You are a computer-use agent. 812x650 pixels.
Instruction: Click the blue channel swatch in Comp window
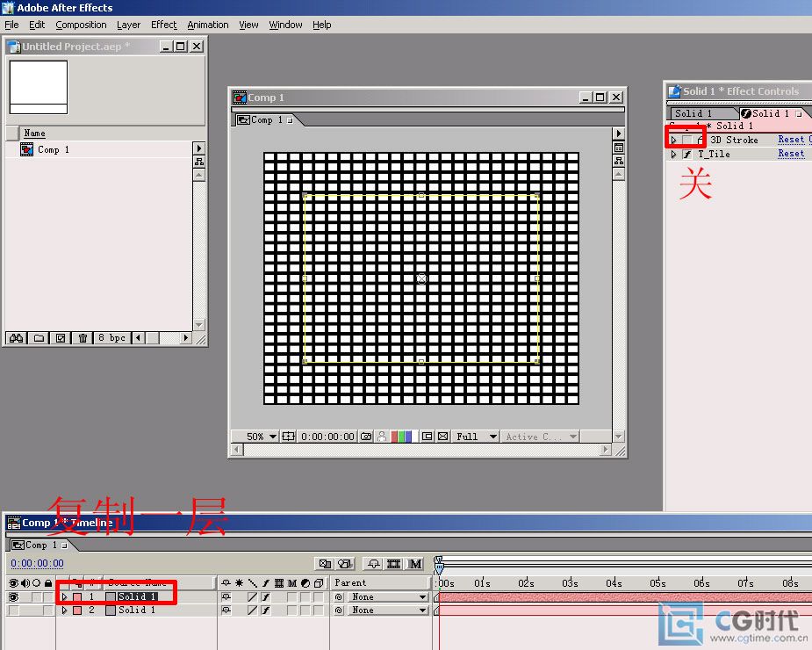click(407, 437)
